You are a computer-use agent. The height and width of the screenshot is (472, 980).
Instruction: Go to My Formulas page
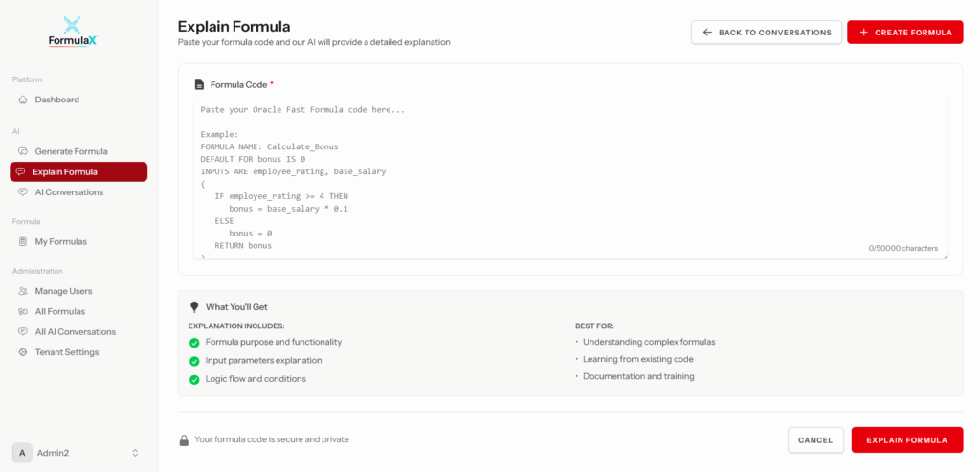click(x=60, y=241)
